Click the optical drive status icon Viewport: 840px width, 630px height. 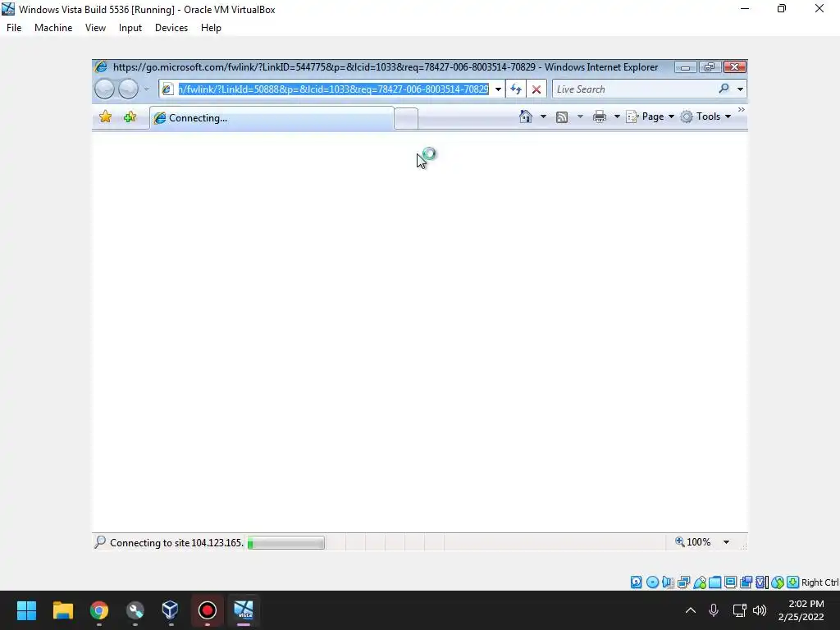pyautogui.click(x=652, y=582)
